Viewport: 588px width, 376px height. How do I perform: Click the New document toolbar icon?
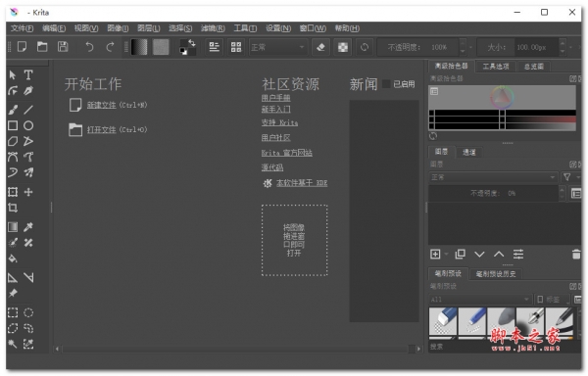click(23, 47)
